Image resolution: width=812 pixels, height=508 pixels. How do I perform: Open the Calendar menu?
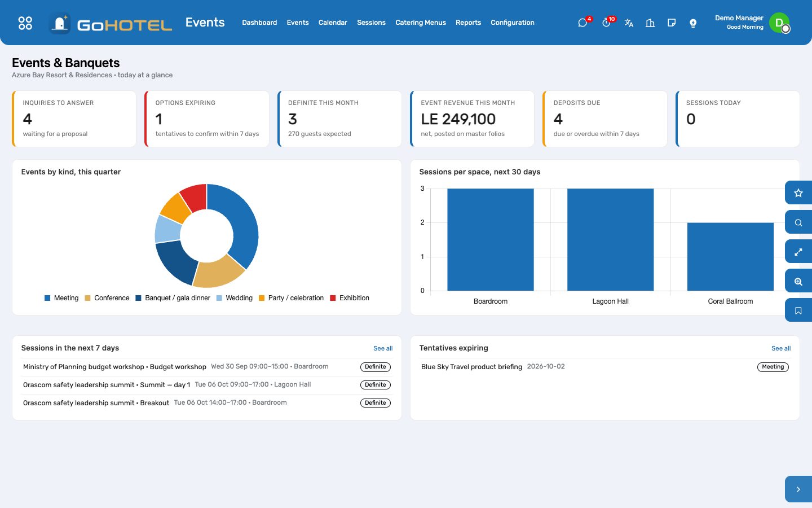333,23
